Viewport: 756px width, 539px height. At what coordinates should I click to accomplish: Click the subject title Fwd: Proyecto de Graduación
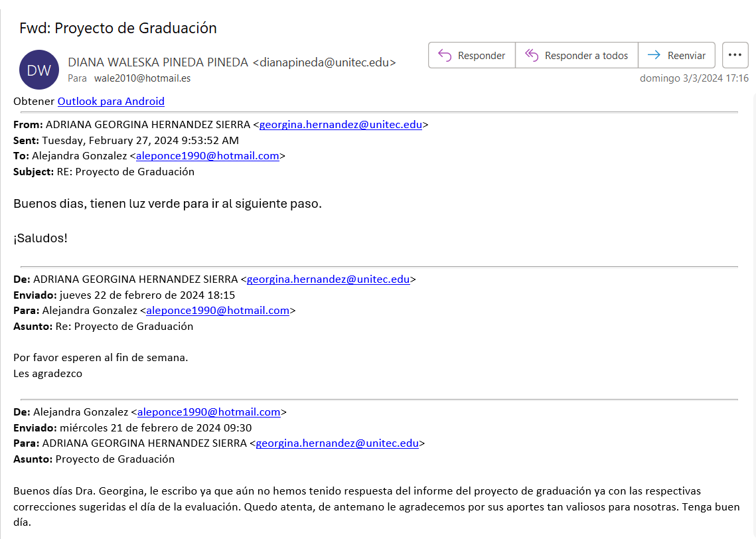pos(118,28)
